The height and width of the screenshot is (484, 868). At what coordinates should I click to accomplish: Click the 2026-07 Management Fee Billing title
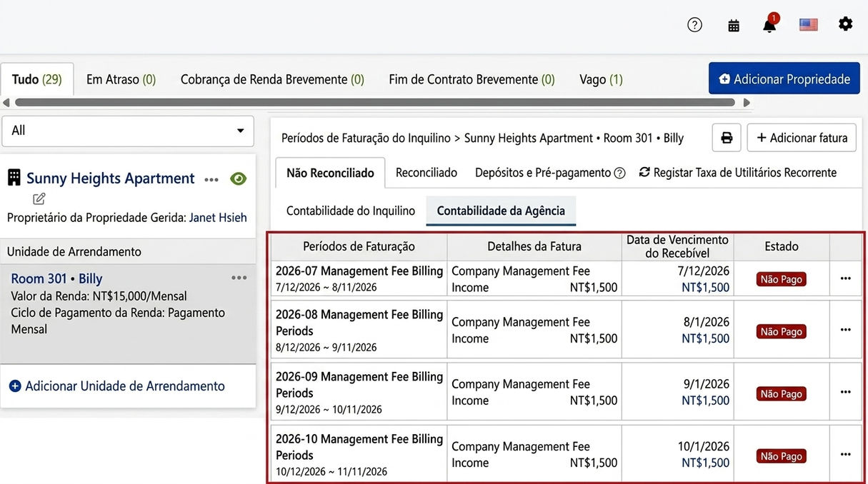pos(359,271)
